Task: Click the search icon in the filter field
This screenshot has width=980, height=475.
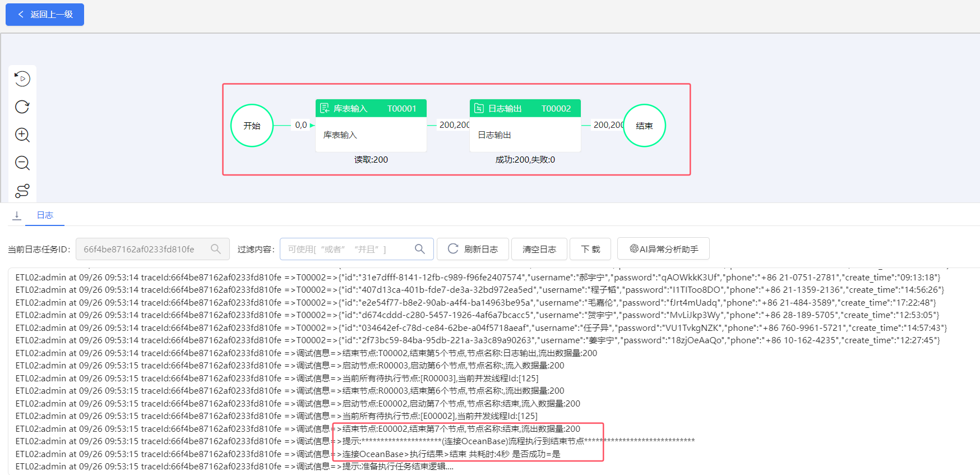Action: click(420, 249)
